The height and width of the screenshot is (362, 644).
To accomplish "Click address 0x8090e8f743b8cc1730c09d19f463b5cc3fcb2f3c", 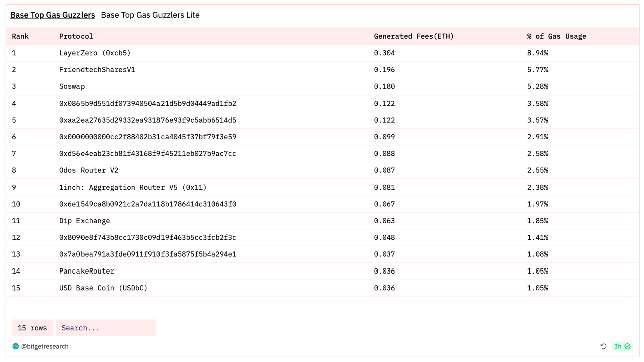I will pyautogui.click(x=148, y=237).
